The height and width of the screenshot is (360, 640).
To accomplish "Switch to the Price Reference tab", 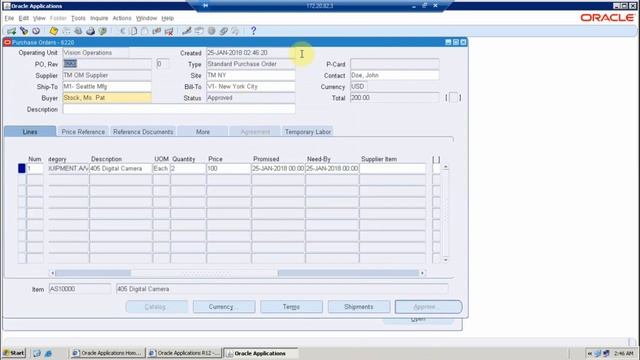I will click(x=83, y=131).
